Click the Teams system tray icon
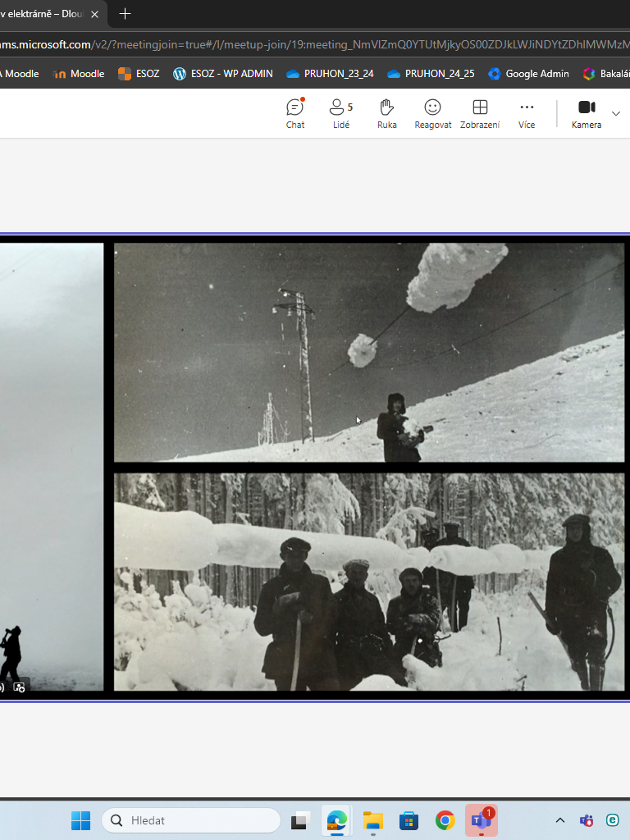Viewport: 630px width, 840px height. pos(587,820)
